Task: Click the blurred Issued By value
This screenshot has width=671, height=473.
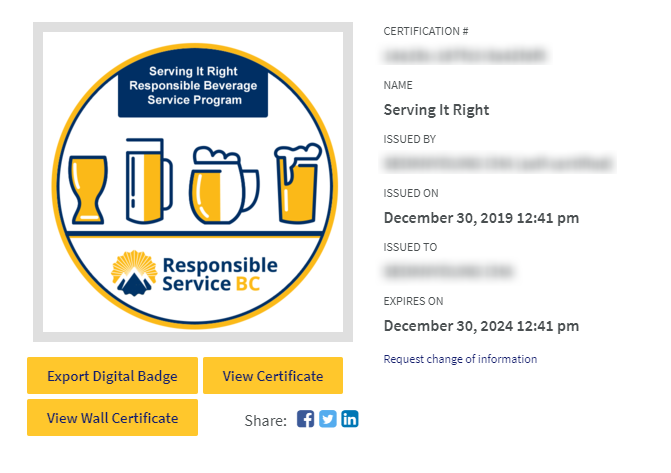Action: tap(497, 163)
